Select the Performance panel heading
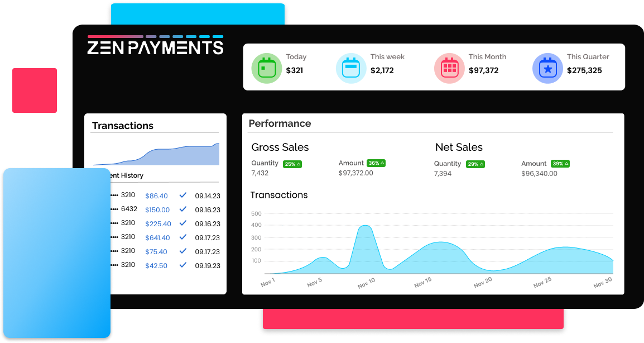This screenshot has width=644, height=343. tap(280, 123)
